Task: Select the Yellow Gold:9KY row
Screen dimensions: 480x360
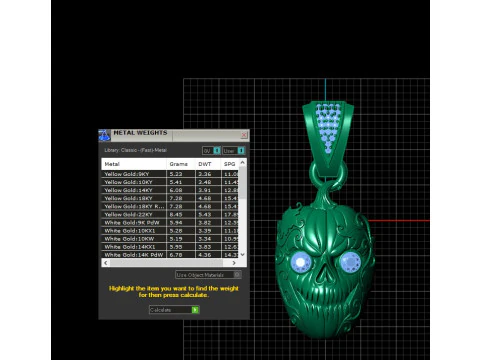Action: [x=170, y=174]
